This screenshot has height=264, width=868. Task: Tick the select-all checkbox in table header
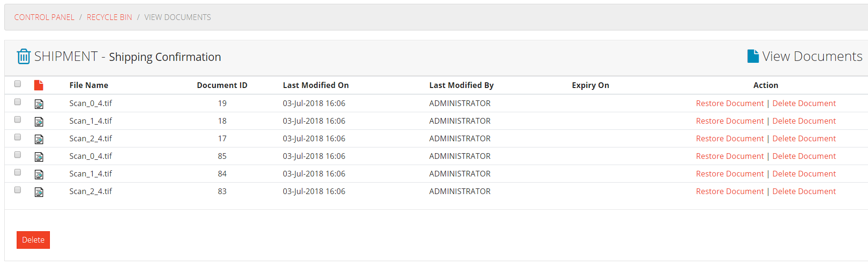coord(18,84)
